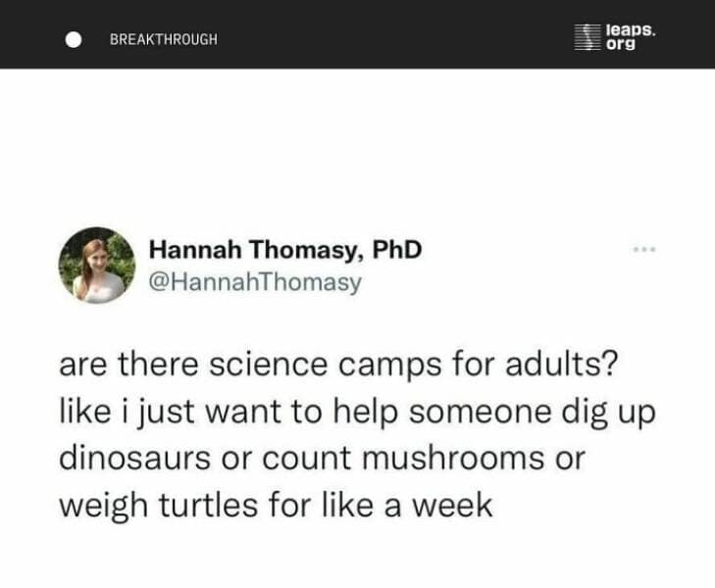Image resolution: width=715 pixels, height=588 pixels.
Task: Click the name Hannah Thomasy, PhD
Action: (x=284, y=250)
